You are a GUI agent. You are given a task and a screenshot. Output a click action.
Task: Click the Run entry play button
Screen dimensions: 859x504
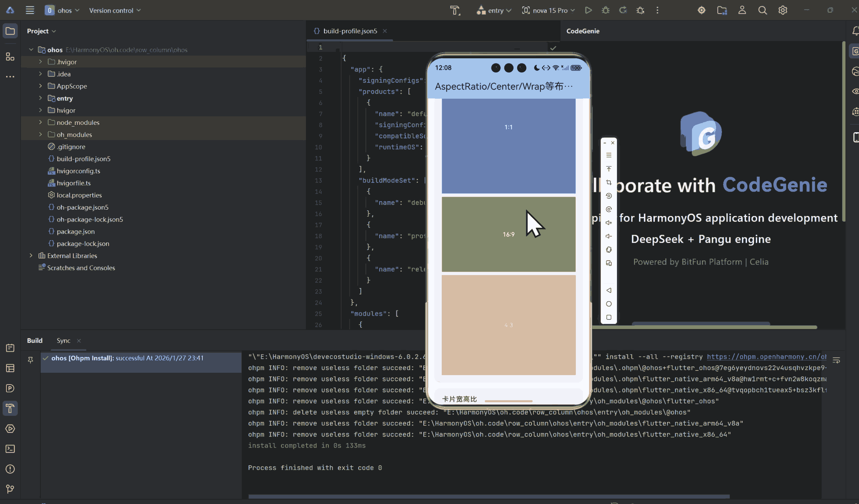click(x=588, y=10)
